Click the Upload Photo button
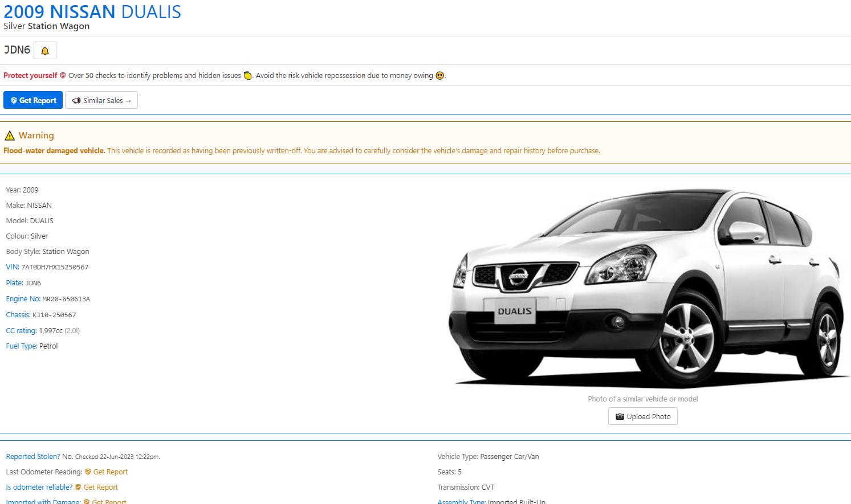Viewport: 851px width, 504px height. tap(643, 416)
